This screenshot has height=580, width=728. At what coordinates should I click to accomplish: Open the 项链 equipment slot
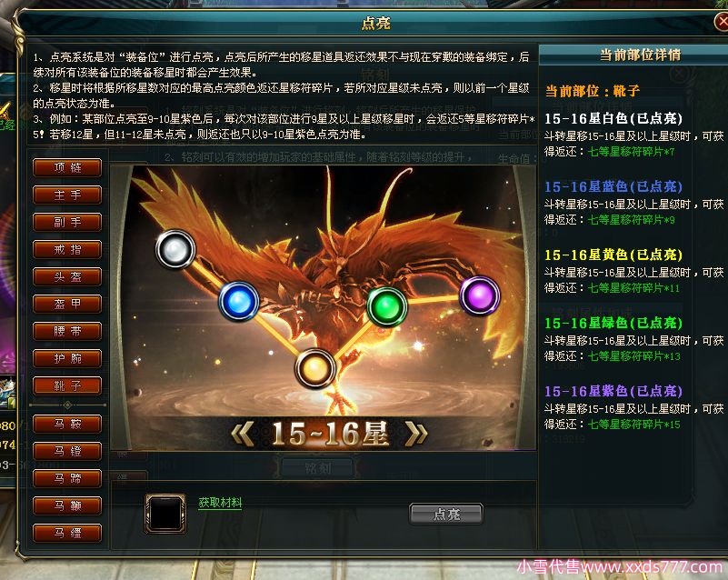67,167
